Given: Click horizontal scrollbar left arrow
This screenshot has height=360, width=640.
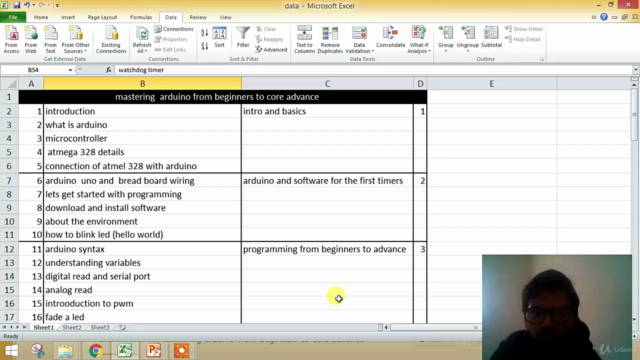Looking at the screenshot, I should pyautogui.click(x=386, y=327).
